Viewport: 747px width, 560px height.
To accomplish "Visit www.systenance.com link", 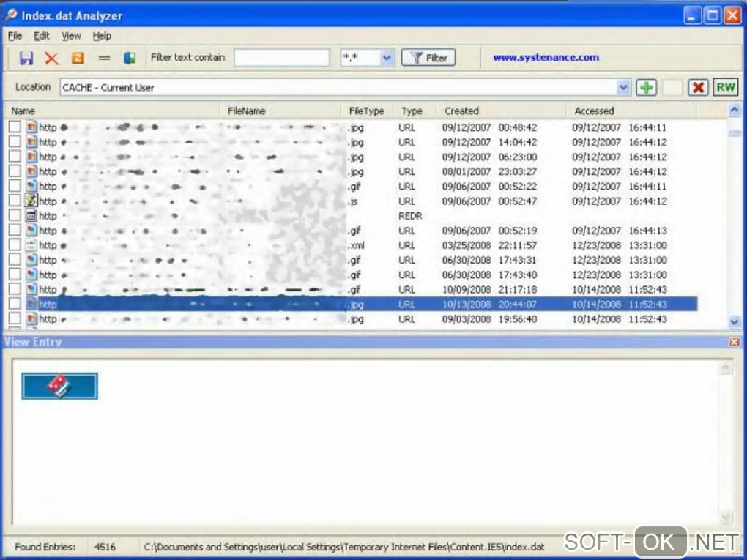I will 546,57.
